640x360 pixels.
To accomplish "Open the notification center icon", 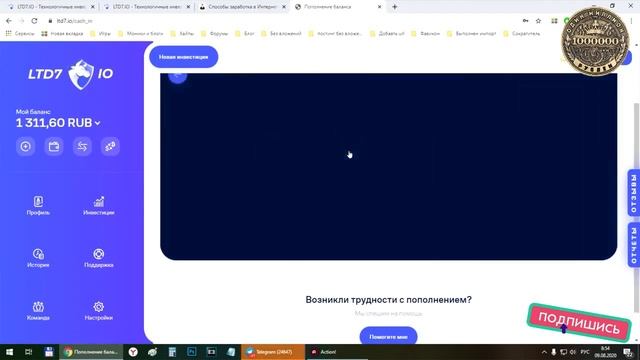I will 628,352.
